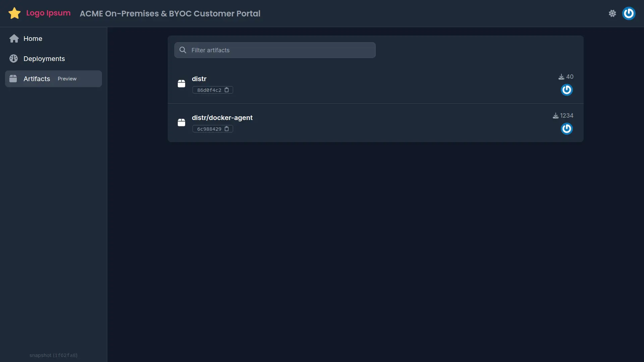Click the magnifier icon in filter box

coord(183,50)
